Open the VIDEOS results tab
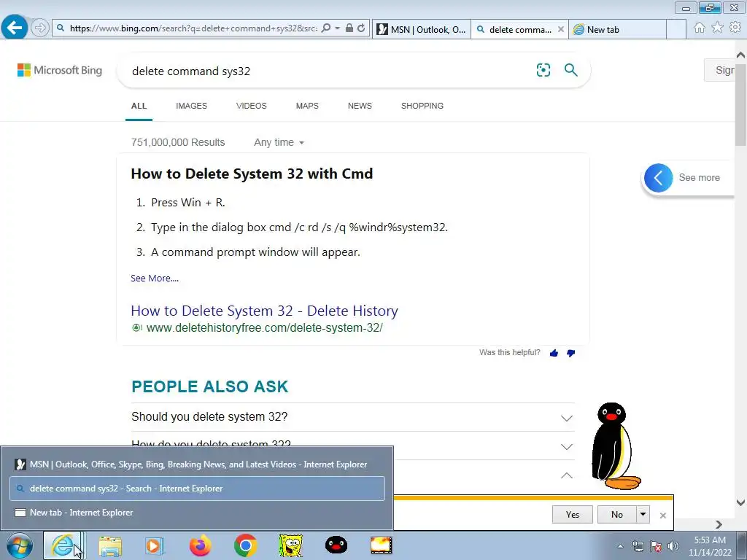Image resolution: width=747 pixels, height=560 pixels. coord(252,106)
